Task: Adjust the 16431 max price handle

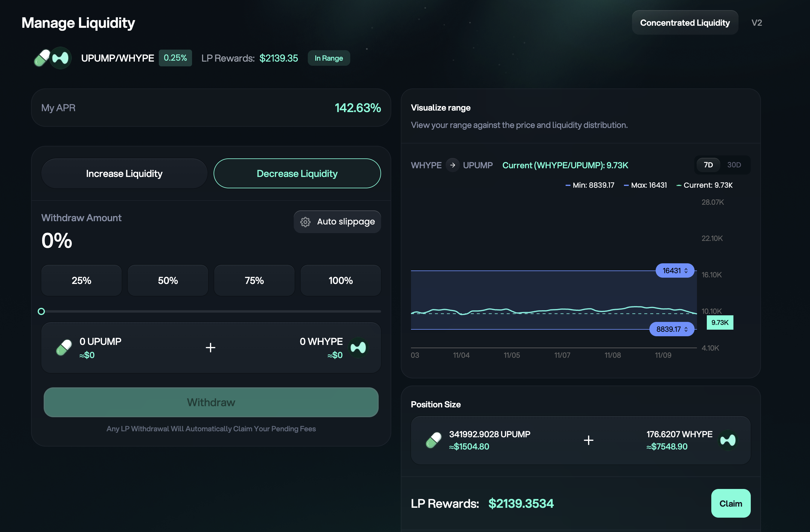Action: (675, 271)
